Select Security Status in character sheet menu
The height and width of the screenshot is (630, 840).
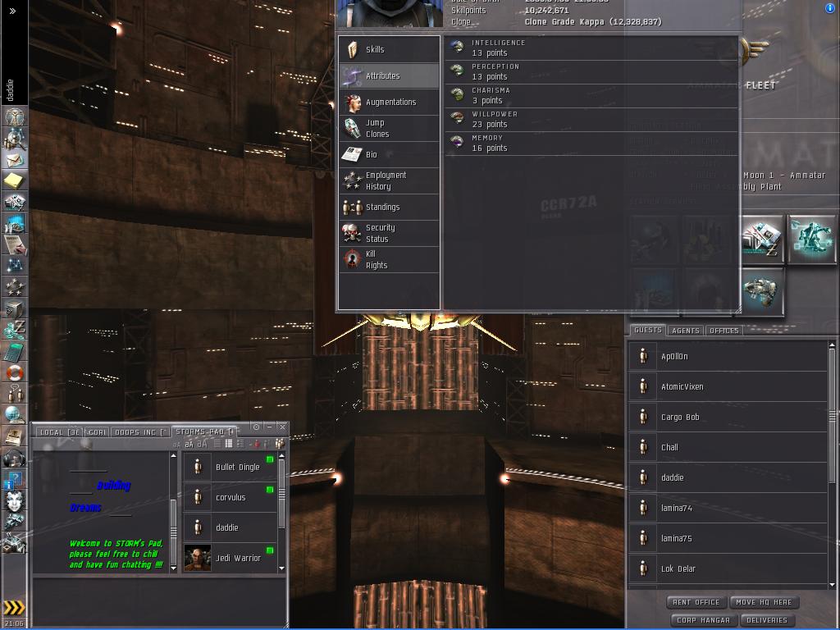(390, 233)
